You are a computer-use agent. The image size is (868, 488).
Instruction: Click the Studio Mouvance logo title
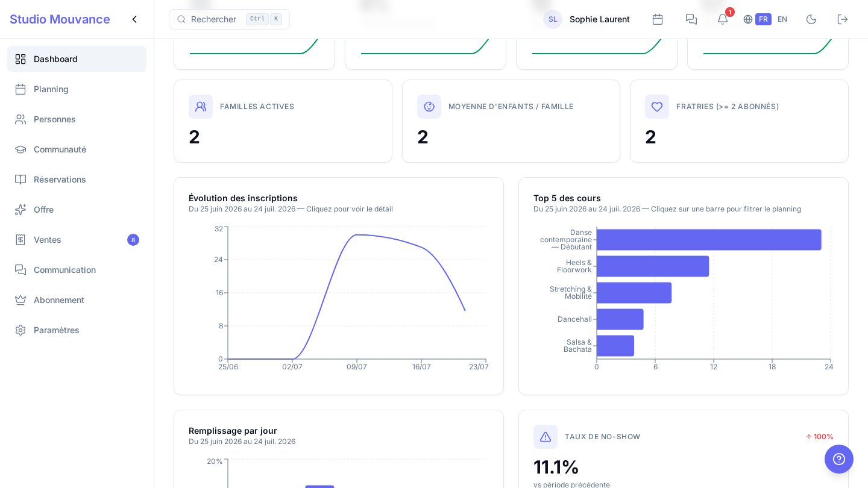pyautogui.click(x=60, y=19)
